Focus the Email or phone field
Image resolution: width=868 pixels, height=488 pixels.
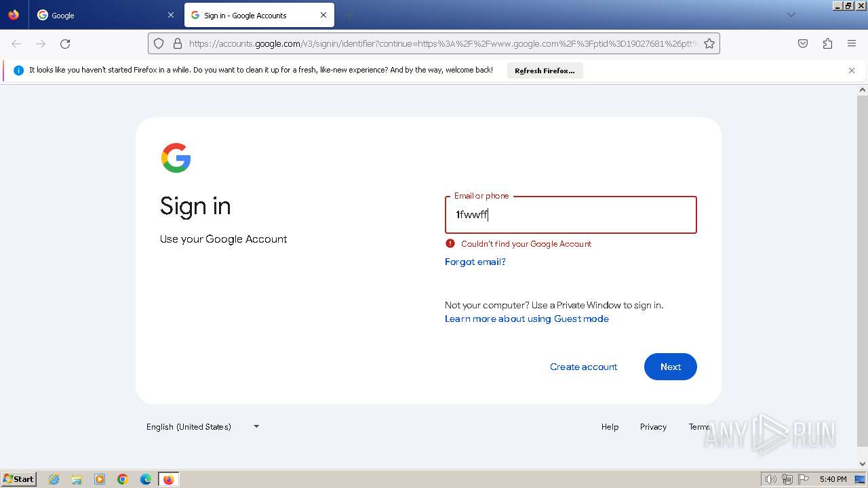point(571,215)
